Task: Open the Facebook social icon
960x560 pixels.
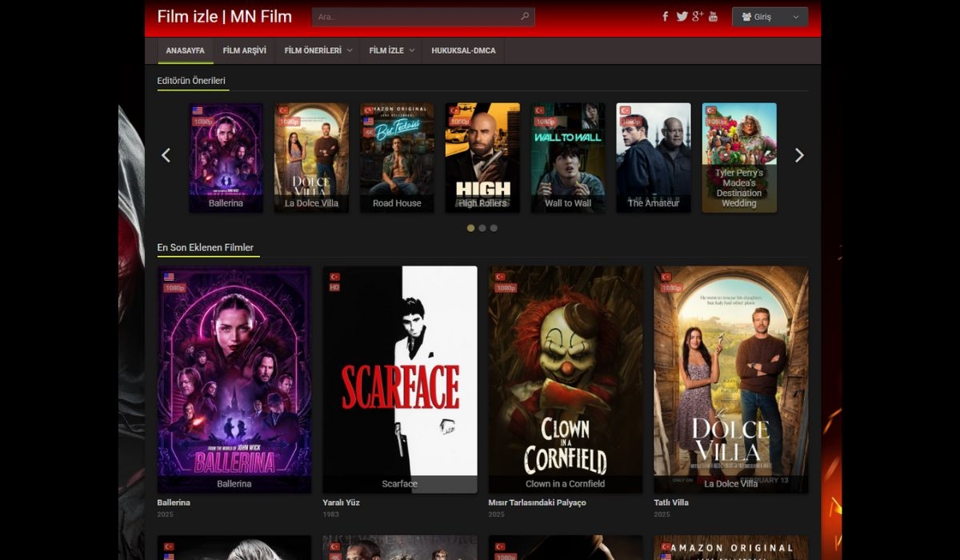Action: pyautogui.click(x=665, y=17)
